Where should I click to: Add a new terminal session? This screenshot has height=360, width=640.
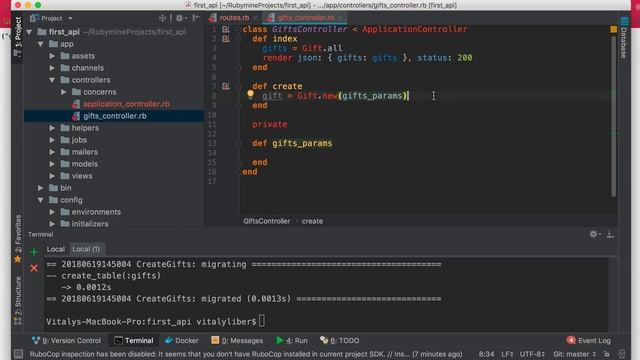(34, 252)
